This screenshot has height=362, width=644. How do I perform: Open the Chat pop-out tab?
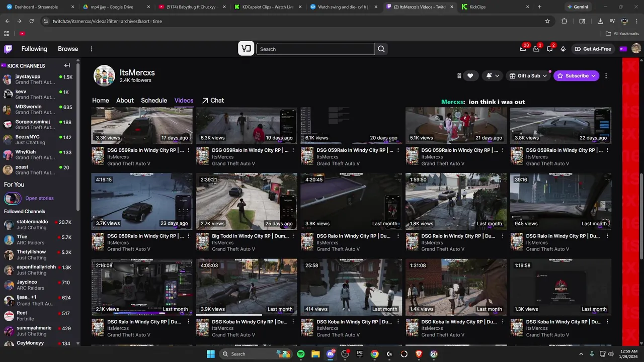click(213, 101)
